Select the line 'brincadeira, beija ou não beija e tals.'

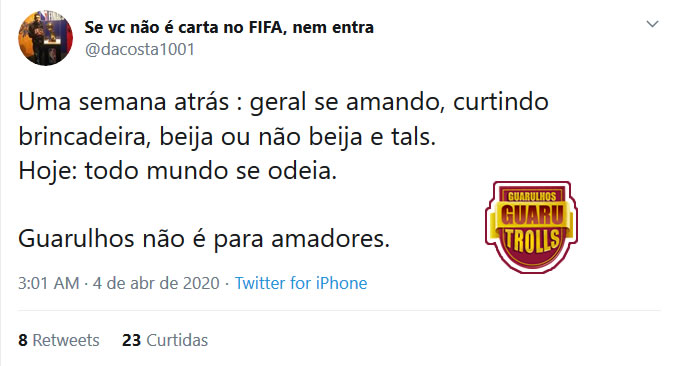coord(227,137)
